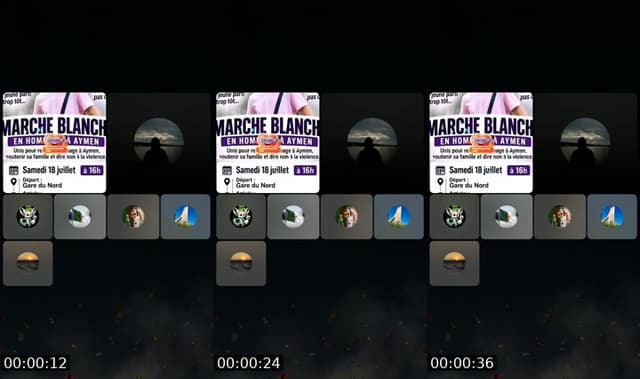Click 'Gare du Nord' in the 00:00:12 frame
This screenshot has height=379, width=640.
click(42, 185)
